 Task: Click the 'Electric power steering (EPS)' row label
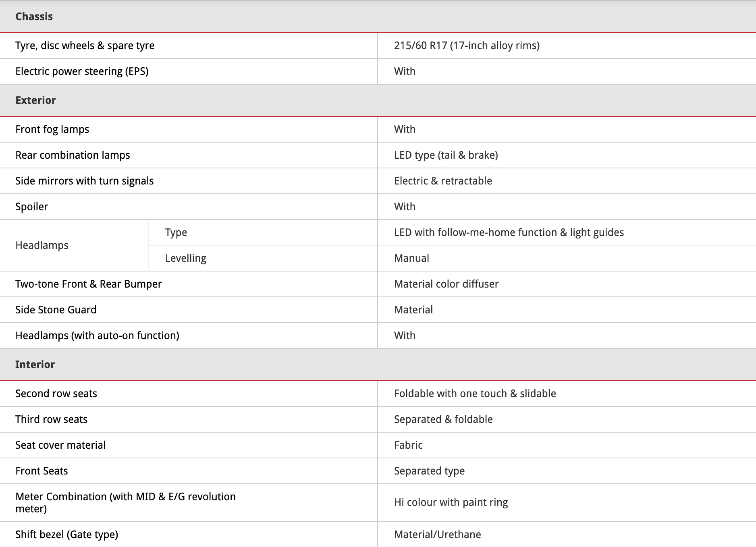[x=82, y=71]
